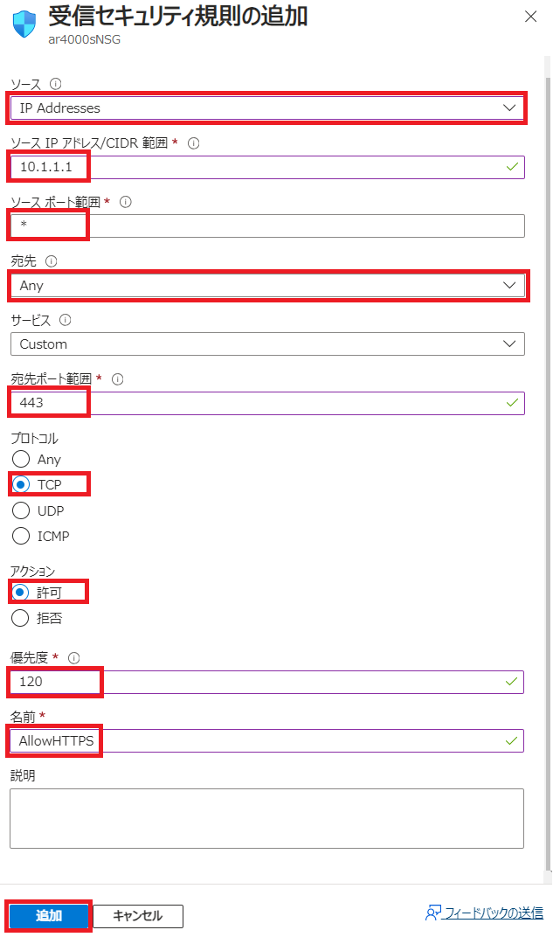Click info icon beside ソース ポート範囲
This screenshot has height=937, width=560.
(125, 202)
